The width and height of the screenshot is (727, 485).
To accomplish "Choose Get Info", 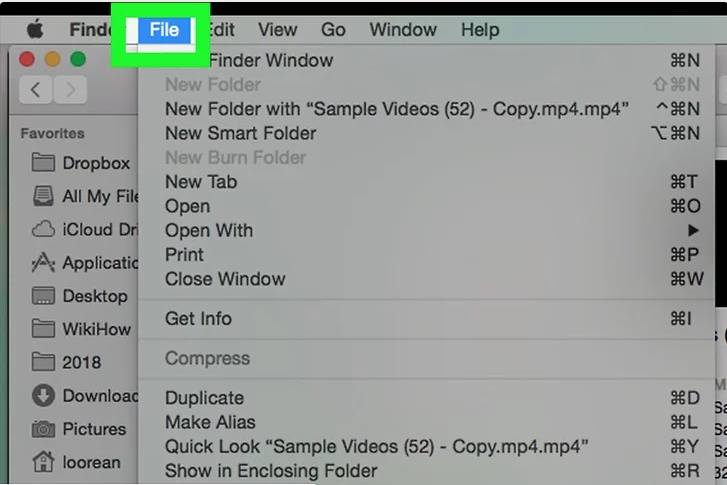I will coord(427,319).
